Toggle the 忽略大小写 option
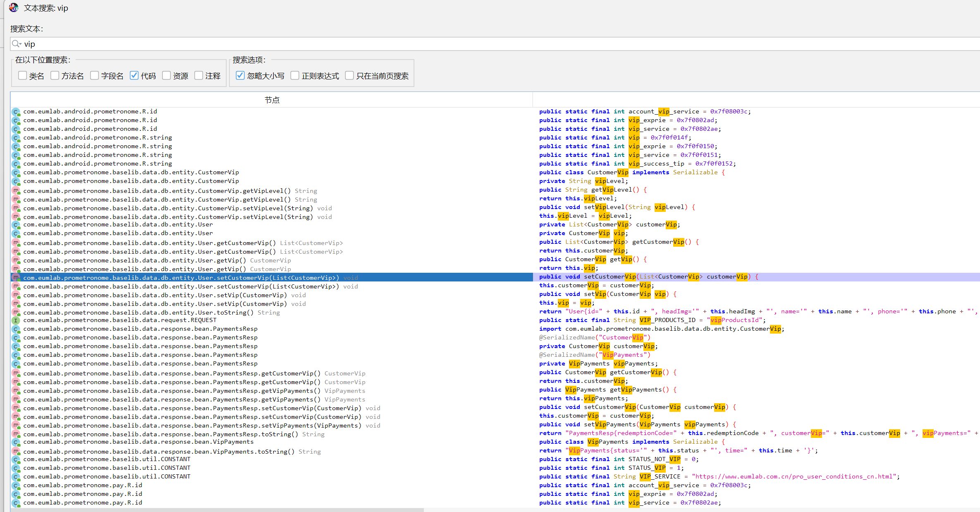Screen dimensions: 980x512 click(x=240, y=75)
